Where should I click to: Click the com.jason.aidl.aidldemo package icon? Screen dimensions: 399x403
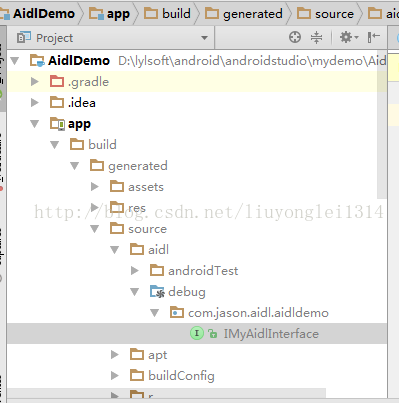177,313
